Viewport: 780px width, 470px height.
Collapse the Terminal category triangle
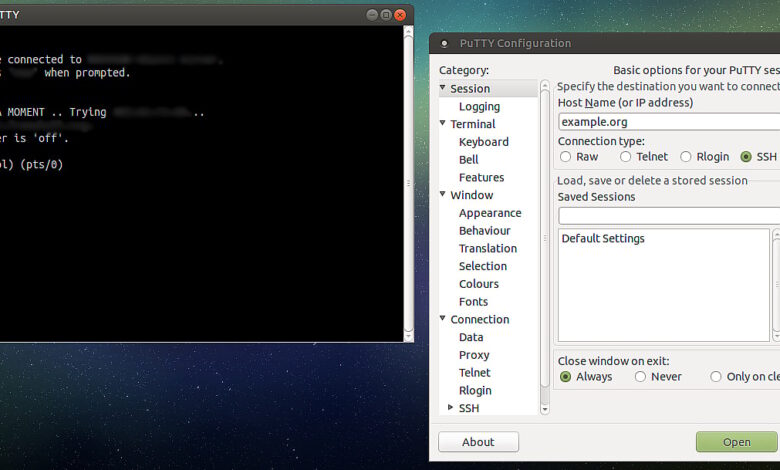[442, 123]
